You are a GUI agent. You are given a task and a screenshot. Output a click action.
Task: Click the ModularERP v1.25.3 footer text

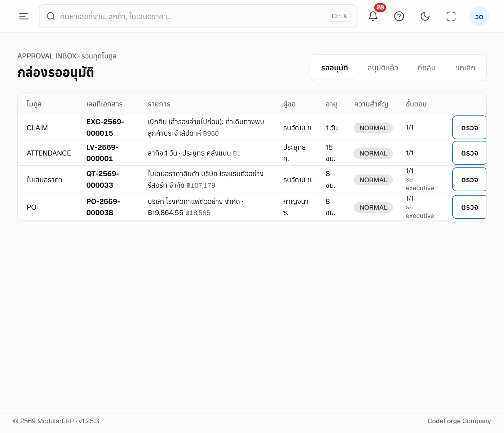click(56, 421)
